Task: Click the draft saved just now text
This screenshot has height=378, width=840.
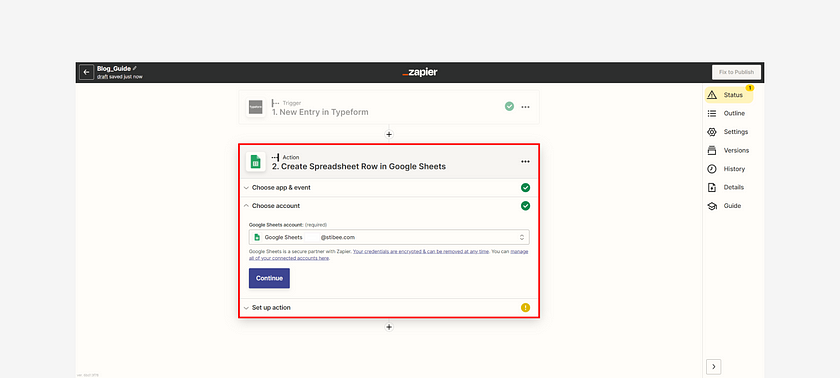Action: point(119,77)
